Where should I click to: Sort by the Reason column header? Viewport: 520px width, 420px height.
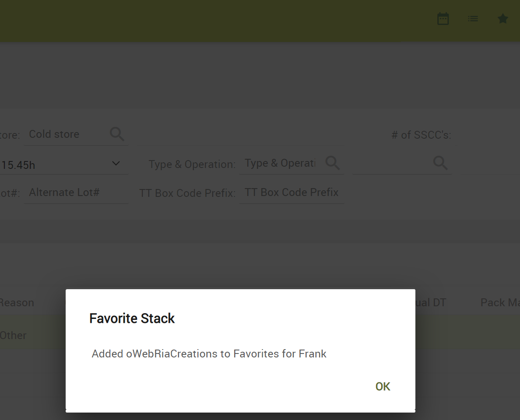tap(17, 303)
